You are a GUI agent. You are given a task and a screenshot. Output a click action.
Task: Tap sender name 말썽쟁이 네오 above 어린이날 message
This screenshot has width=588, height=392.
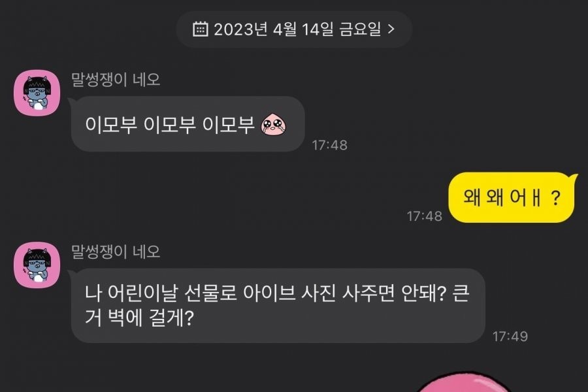pyautogui.click(x=116, y=252)
